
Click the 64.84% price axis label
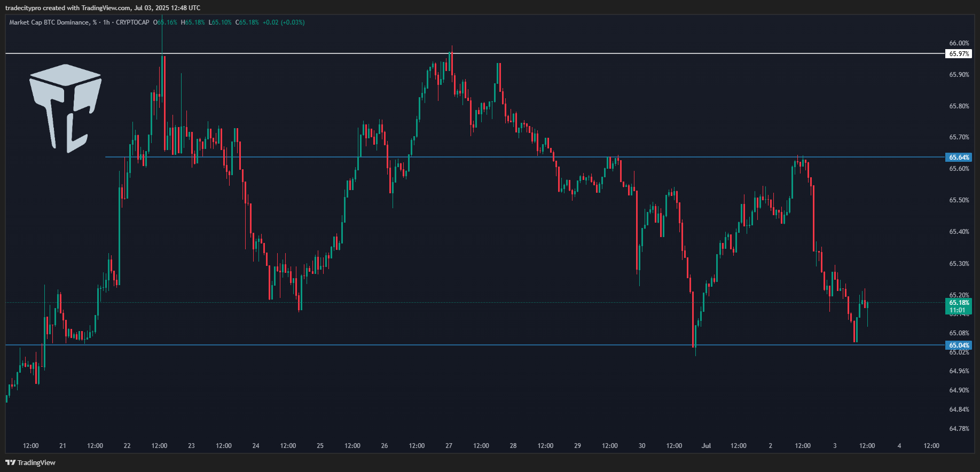point(959,410)
